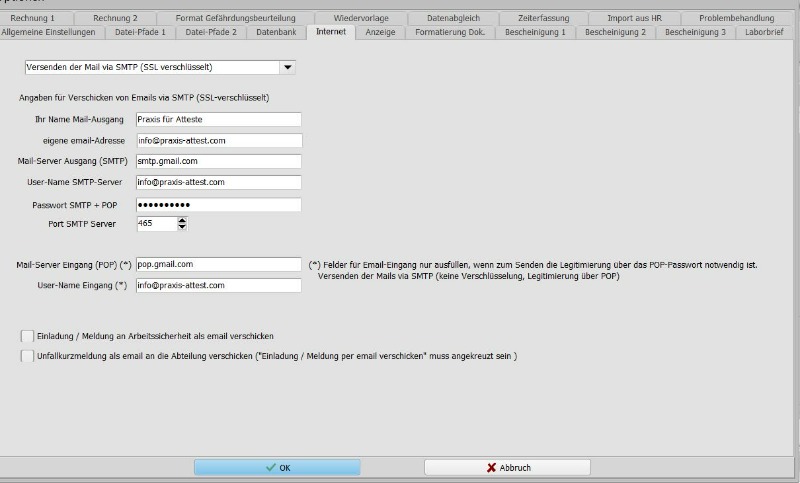The height and width of the screenshot is (483, 800).
Task: Click the Abbruch cancel button
Action: coord(507,467)
